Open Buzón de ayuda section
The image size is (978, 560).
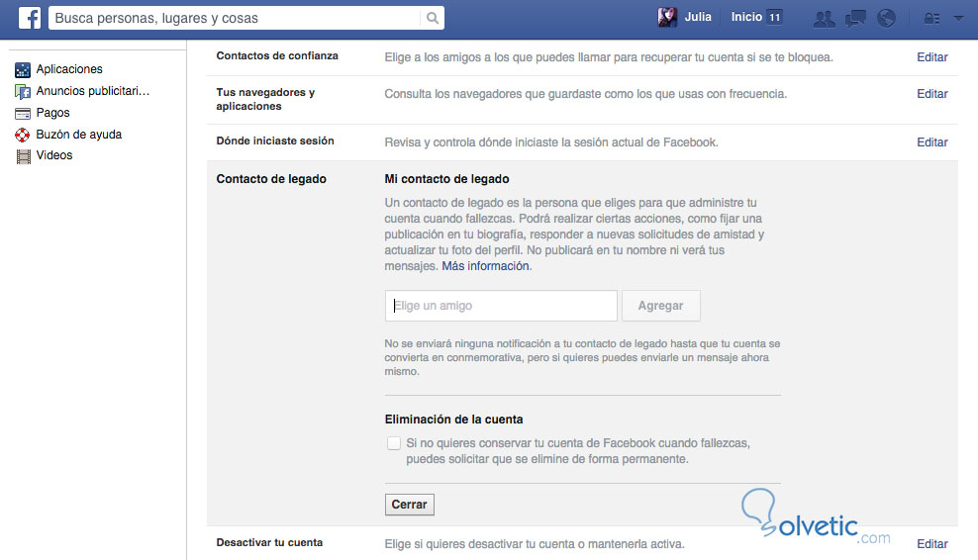78,135
